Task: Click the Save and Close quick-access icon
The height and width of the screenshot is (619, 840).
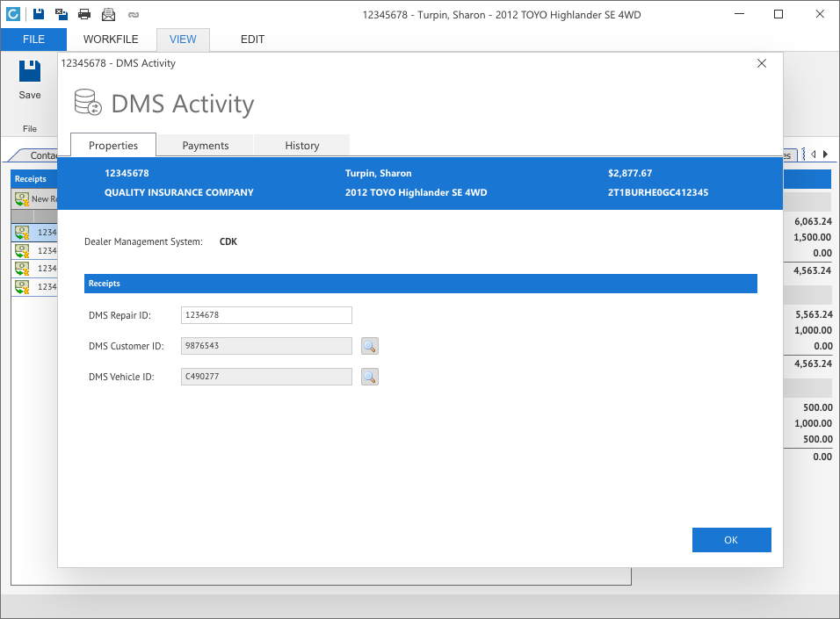Action: [x=62, y=14]
